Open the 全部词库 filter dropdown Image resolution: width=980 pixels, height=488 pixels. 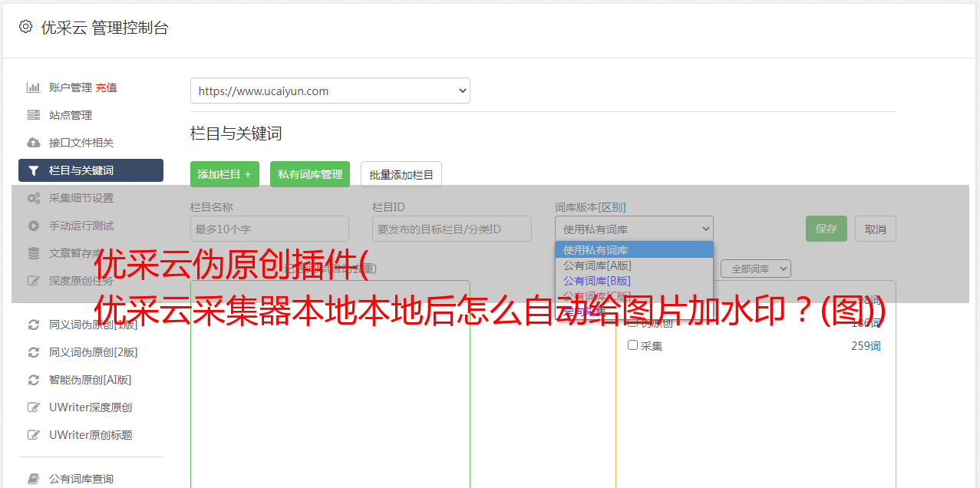click(756, 269)
